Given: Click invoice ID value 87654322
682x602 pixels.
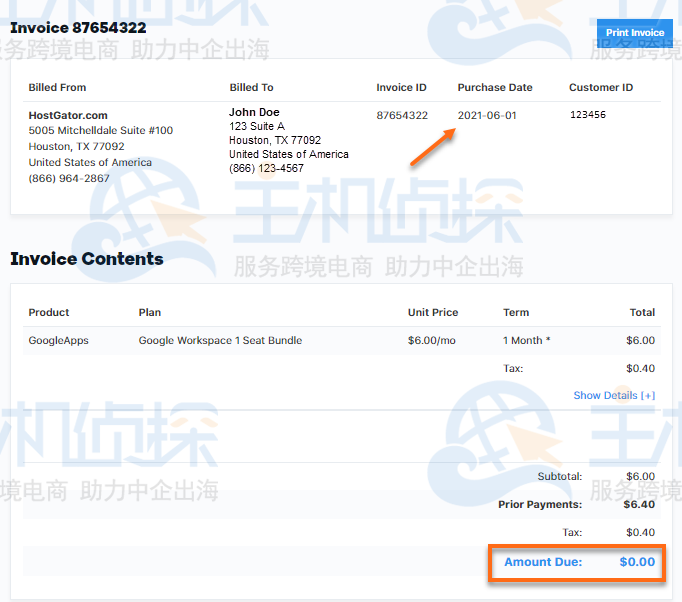Looking at the screenshot, I should click(402, 115).
